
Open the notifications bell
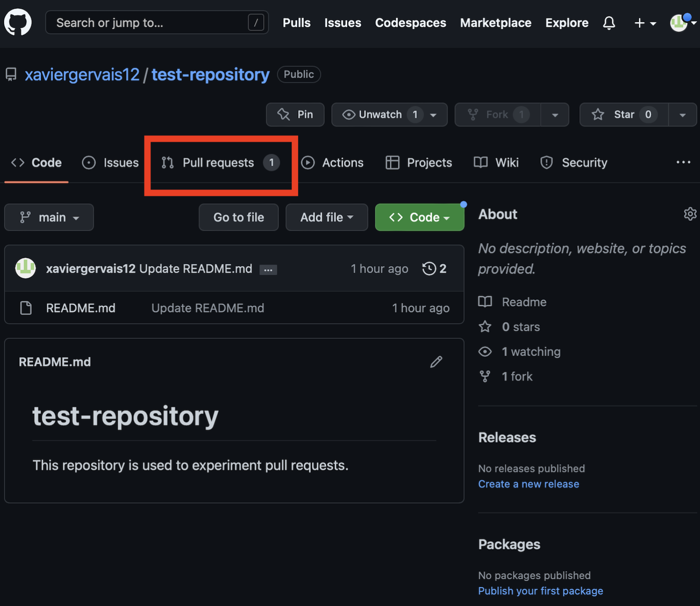609,23
